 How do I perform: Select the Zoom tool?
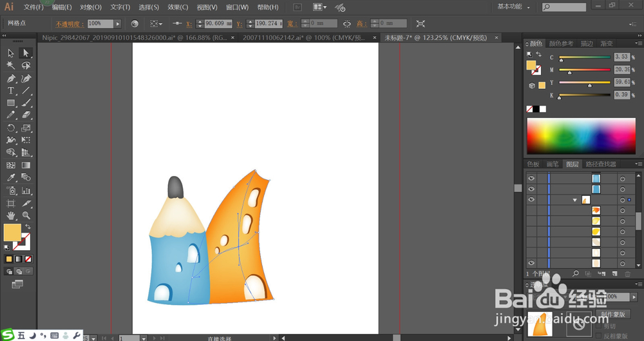[x=26, y=215]
